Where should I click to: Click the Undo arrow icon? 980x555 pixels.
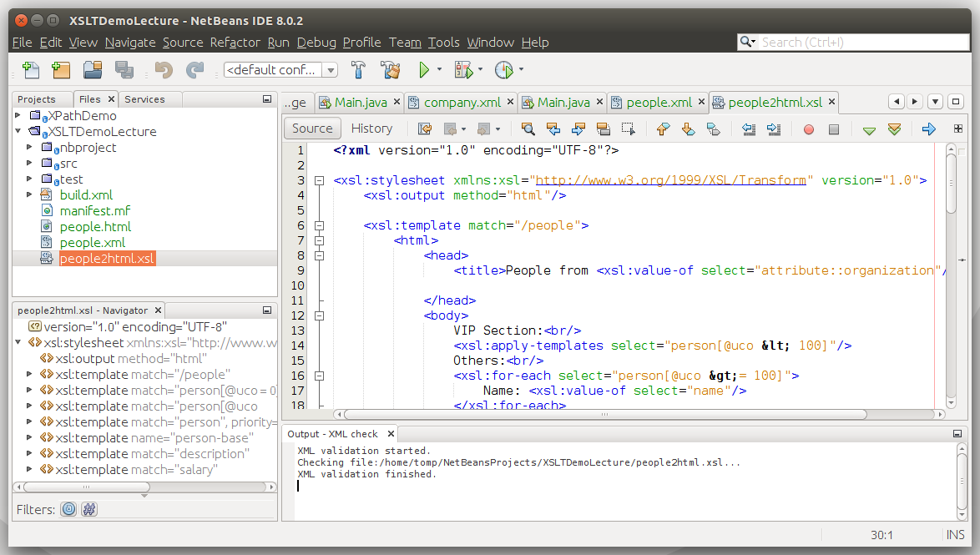[164, 69]
